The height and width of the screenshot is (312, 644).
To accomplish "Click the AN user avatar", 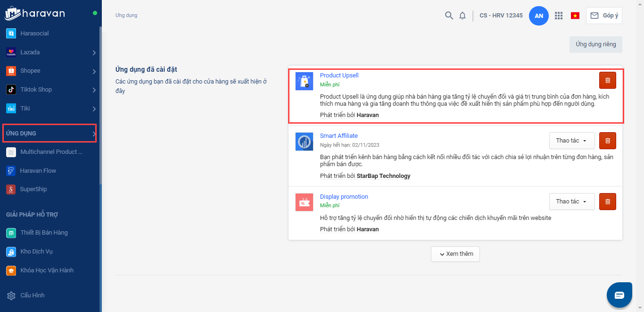I will [x=539, y=16].
